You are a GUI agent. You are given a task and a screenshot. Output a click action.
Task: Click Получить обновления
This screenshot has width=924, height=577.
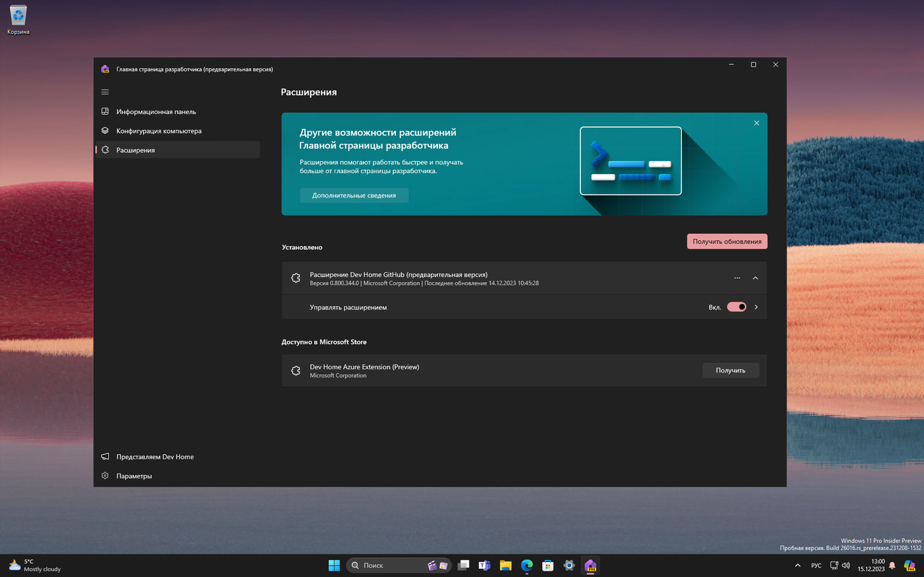point(727,241)
